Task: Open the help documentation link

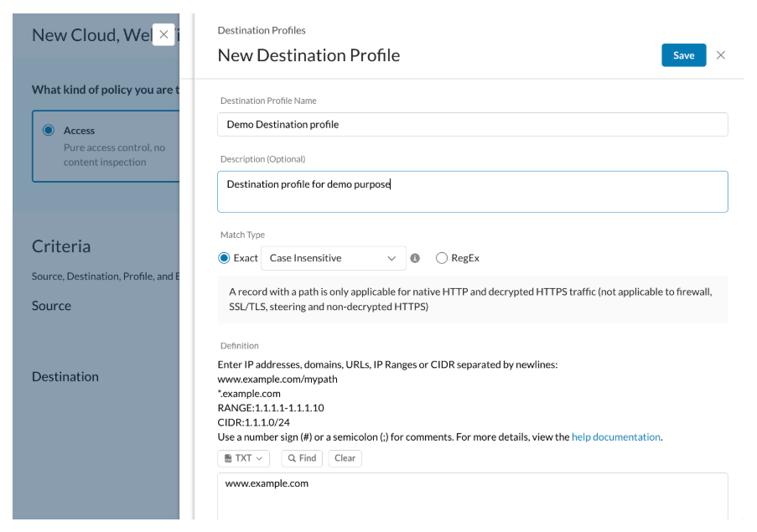Action: pos(615,437)
